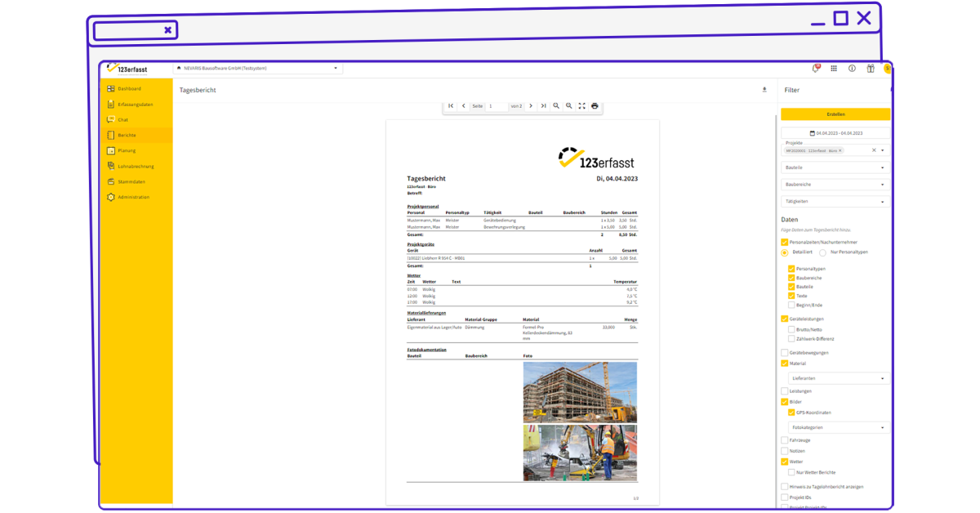
Task: Toggle the Personaltypen checkbox
Action: 791,269
